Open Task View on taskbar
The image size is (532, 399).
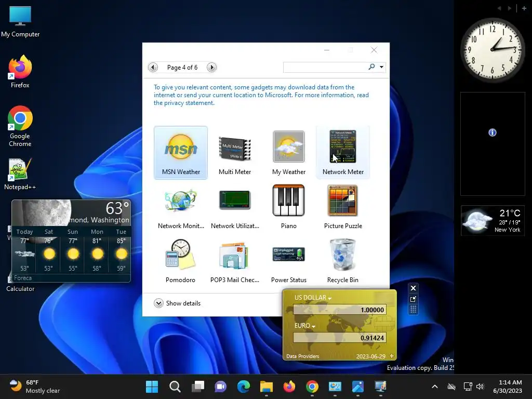point(198,387)
